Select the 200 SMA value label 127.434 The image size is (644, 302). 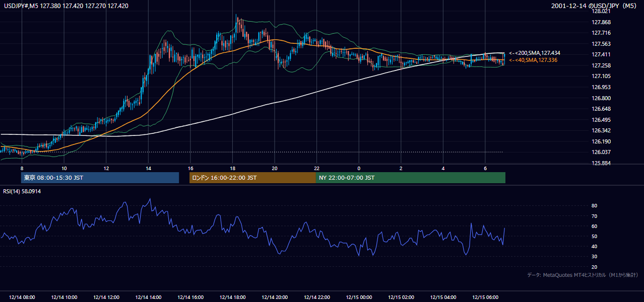(535, 53)
